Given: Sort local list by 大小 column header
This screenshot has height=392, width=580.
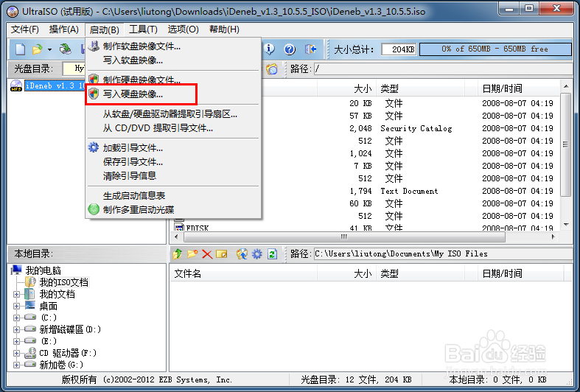Looking at the screenshot, I should pos(346,273).
